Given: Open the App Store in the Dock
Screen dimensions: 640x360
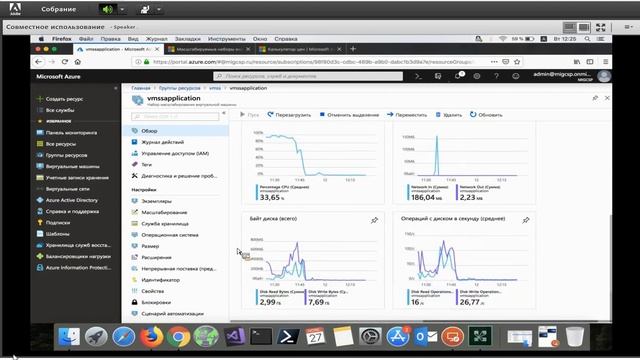Looking at the screenshot, I should (398, 337).
